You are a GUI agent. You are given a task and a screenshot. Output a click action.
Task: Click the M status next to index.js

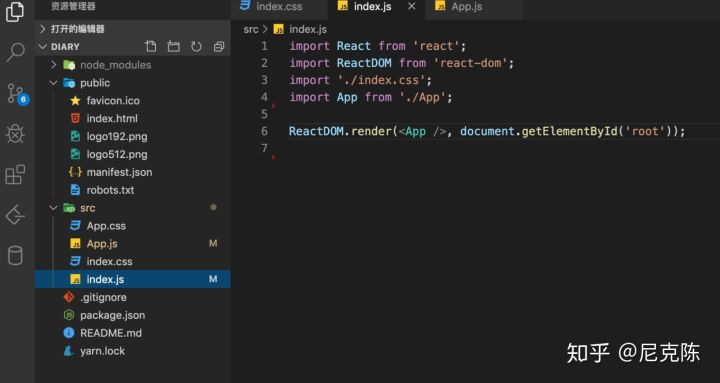tap(213, 279)
